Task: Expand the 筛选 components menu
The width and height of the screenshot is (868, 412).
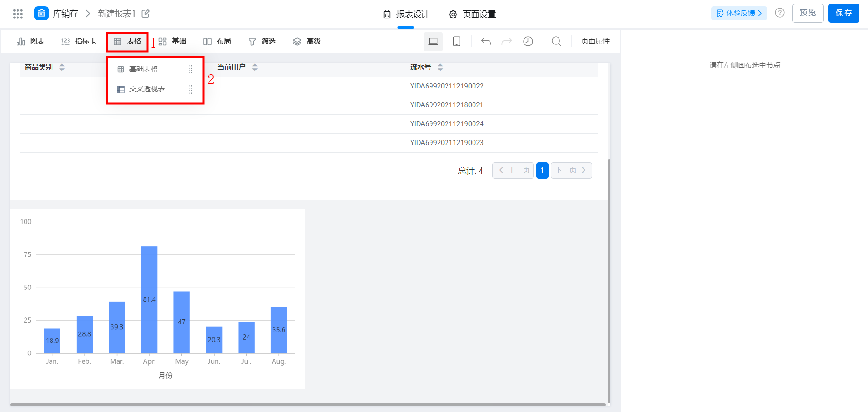Action: click(262, 42)
